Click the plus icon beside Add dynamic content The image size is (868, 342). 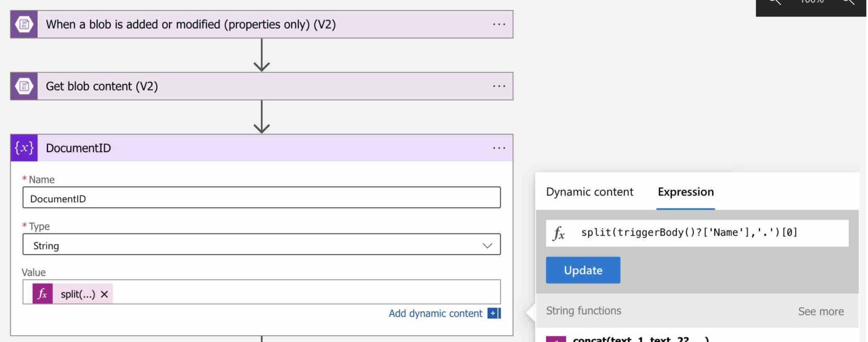point(494,313)
